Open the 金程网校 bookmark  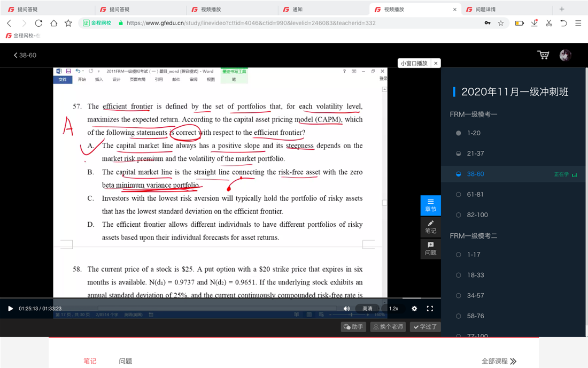click(x=22, y=36)
